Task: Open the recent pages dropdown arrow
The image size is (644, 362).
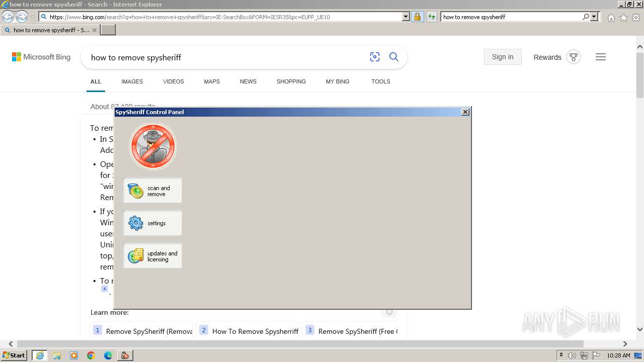Action: (33, 17)
